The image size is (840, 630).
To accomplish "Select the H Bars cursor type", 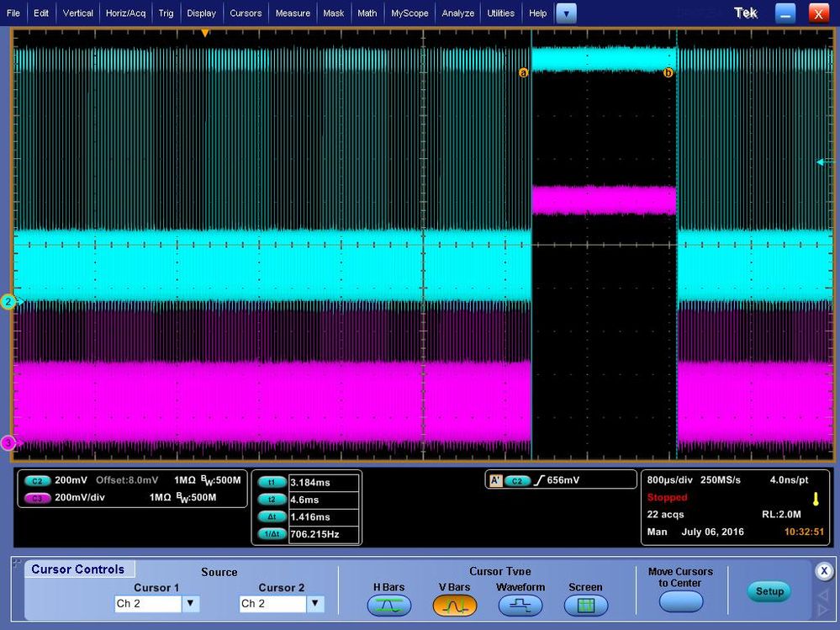I will pyautogui.click(x=389, y=606).
